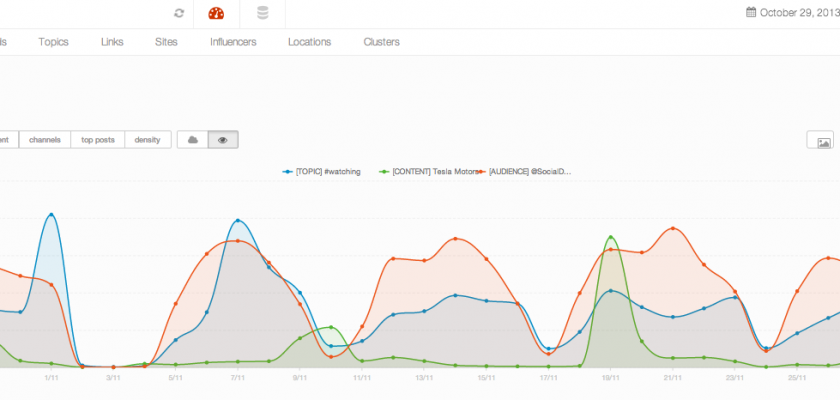Switch to the Locations tab
Viewport: 840px width, 400px height.
pyautogui.click(x=309, y=42)
